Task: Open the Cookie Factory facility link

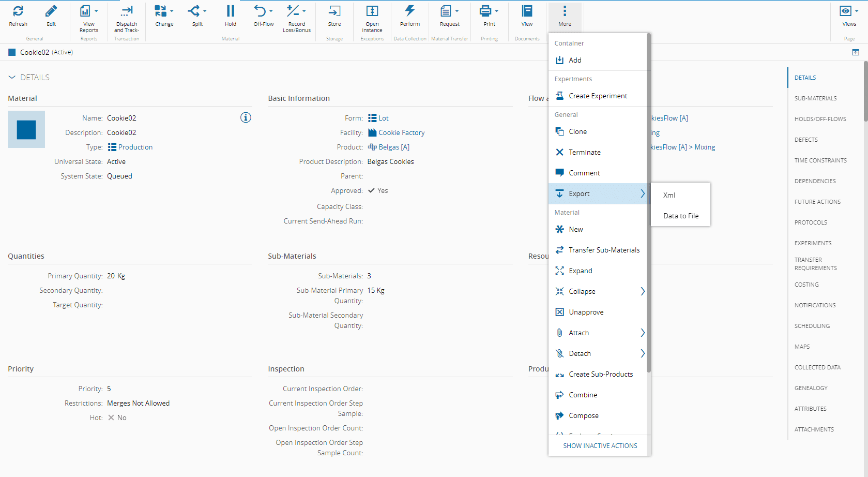Action: pyautogui.click(x=401, y=132)
